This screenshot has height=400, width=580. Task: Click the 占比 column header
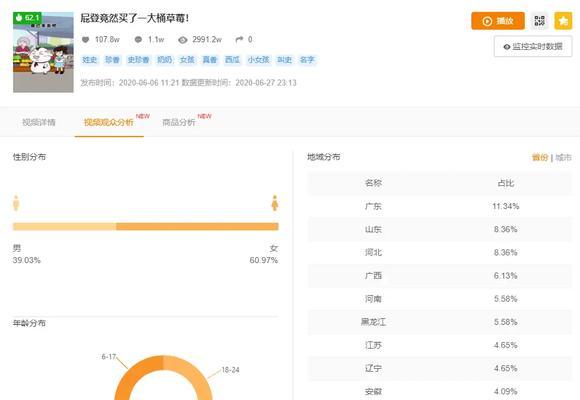(x=506, y=183)
